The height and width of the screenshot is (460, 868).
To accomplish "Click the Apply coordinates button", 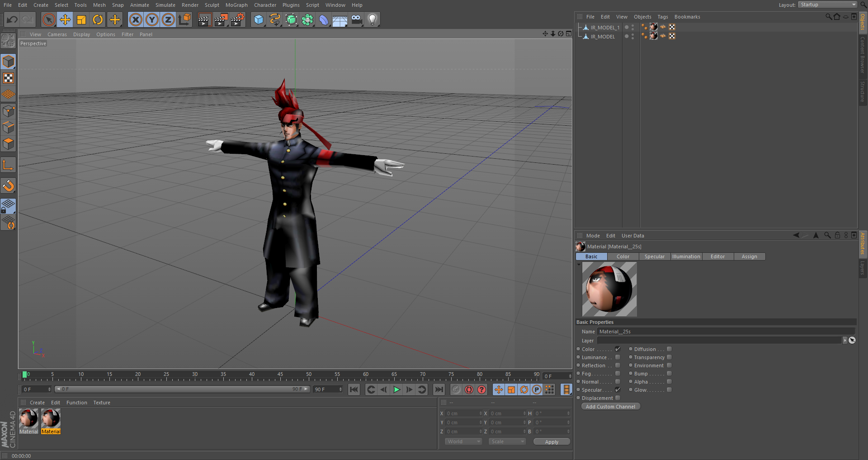I will [x=552, y=441].
